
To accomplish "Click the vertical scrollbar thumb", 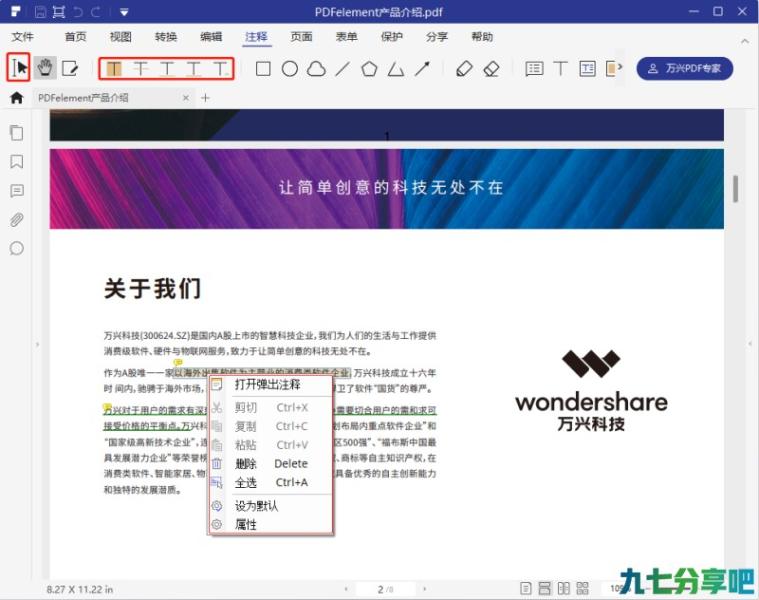I will coord(736,189).
